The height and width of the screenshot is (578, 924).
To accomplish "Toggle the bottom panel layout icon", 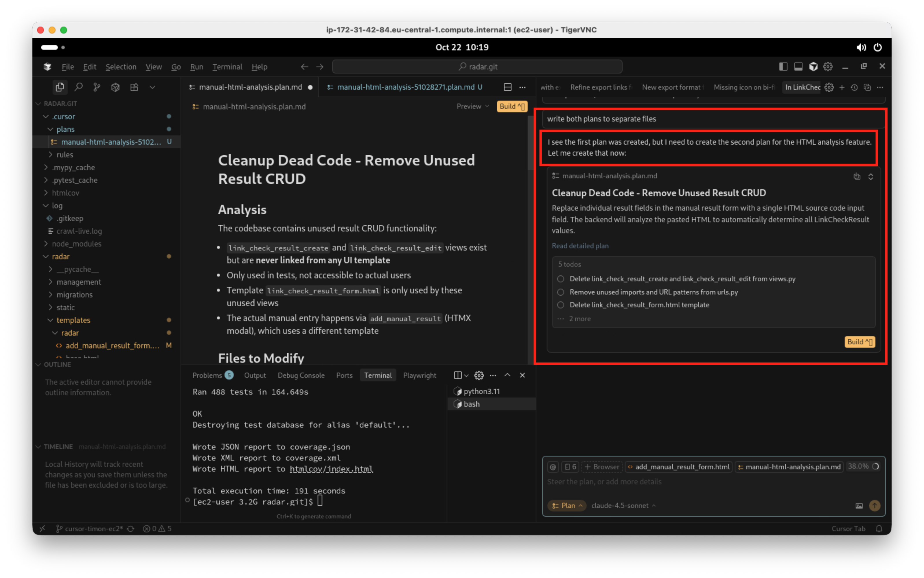I will pos(798,67).
